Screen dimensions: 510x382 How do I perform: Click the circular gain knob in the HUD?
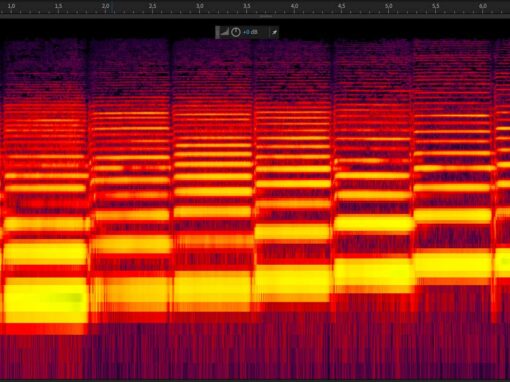tap(236, 32)
